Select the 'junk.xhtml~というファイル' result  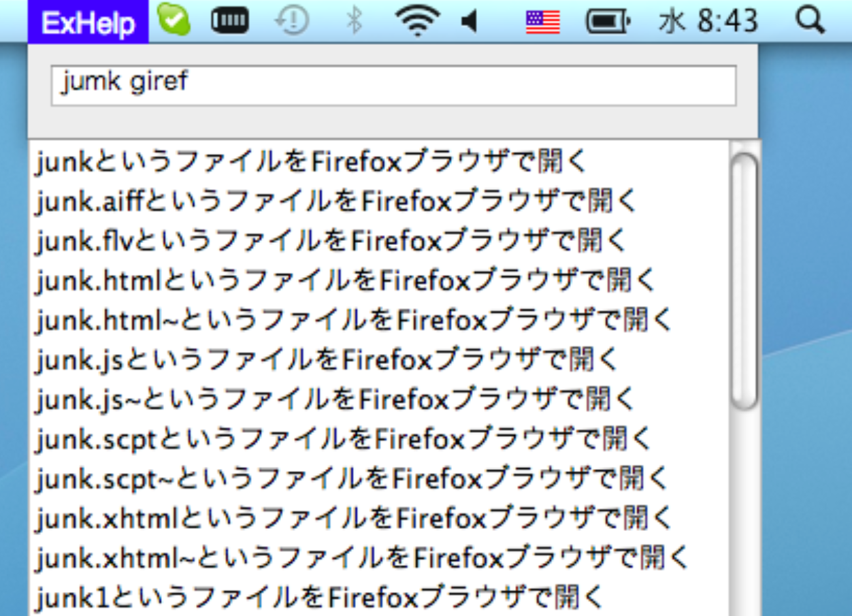pos(379,558)
